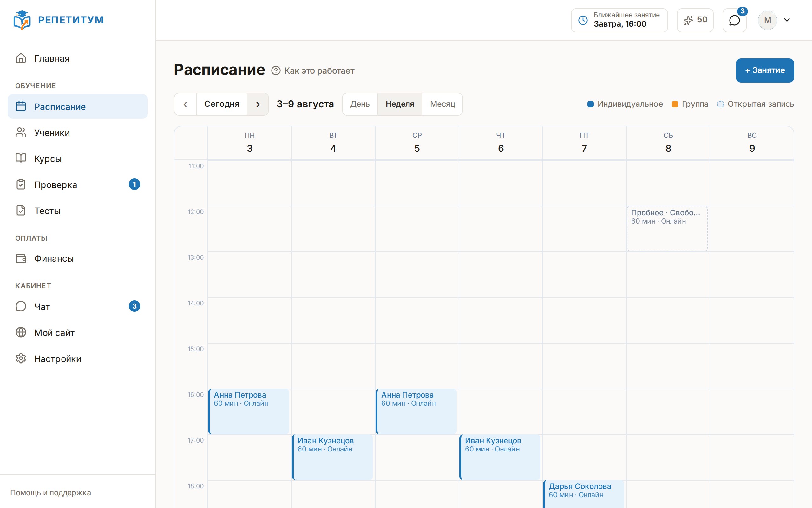The width and height of the screenshot is (812, 508).
Task: Click the ВС 9 day header
Action: (x=752, y=143)
